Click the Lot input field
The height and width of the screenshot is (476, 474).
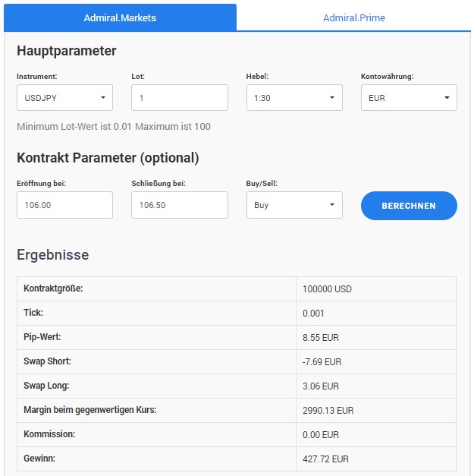point(179,98)
